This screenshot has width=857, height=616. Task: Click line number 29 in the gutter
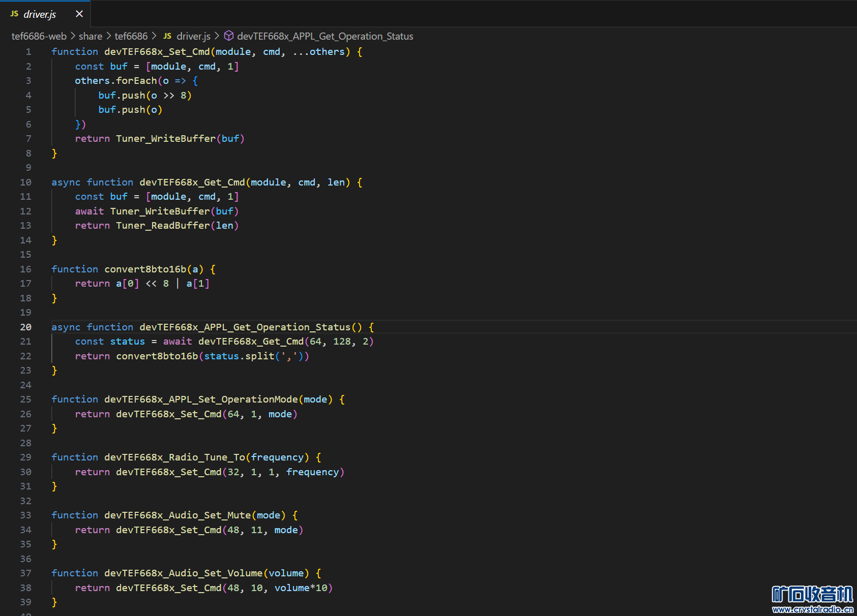tap(25, 457)
